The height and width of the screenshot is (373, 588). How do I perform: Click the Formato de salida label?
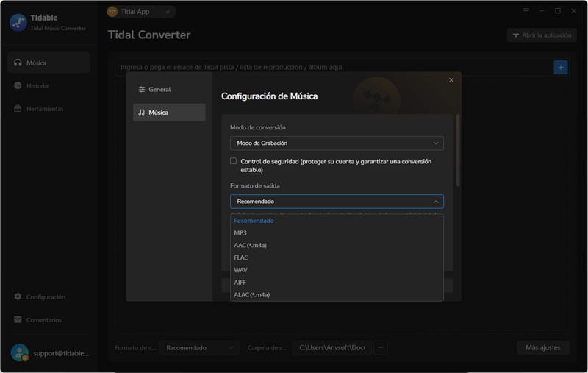click(x=254, y=185)
